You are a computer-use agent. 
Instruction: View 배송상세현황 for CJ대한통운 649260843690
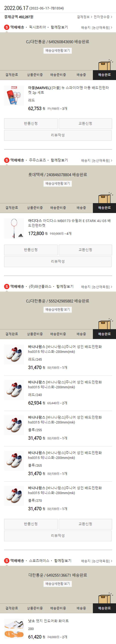click(58, 51)
